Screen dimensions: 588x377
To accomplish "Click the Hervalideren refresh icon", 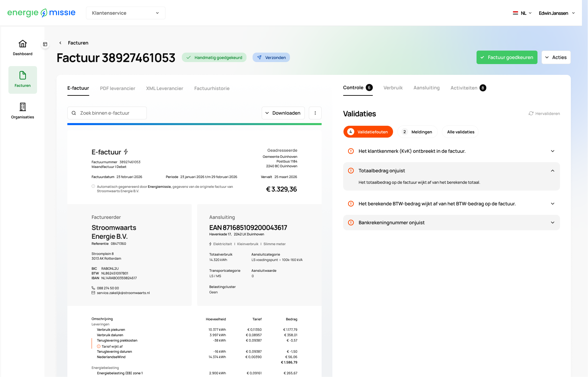I will tap(531, 114).
